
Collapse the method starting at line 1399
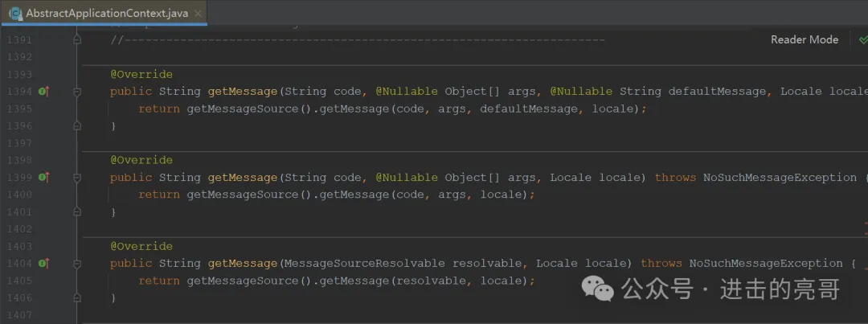[77, 177]
